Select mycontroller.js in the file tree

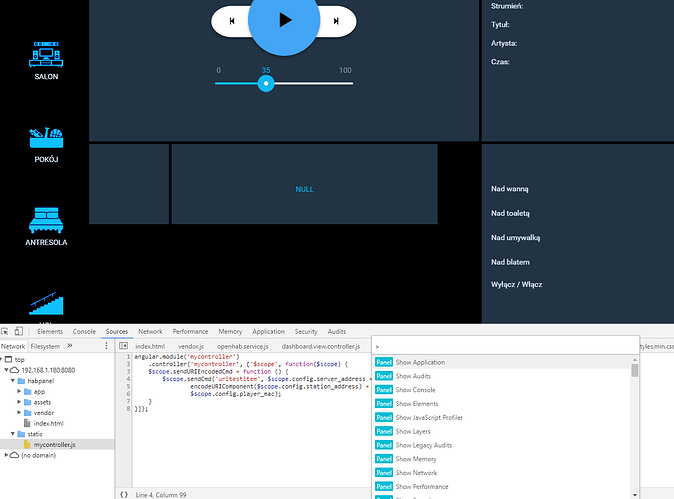click(x=54, y=444)
